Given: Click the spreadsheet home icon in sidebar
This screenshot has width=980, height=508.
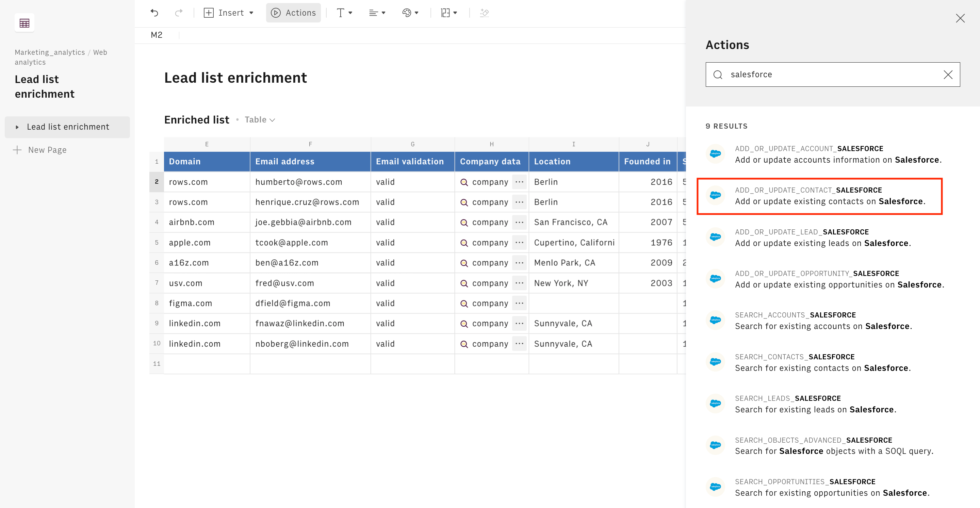Looking at the screenshot, I should tap(24, 23).
